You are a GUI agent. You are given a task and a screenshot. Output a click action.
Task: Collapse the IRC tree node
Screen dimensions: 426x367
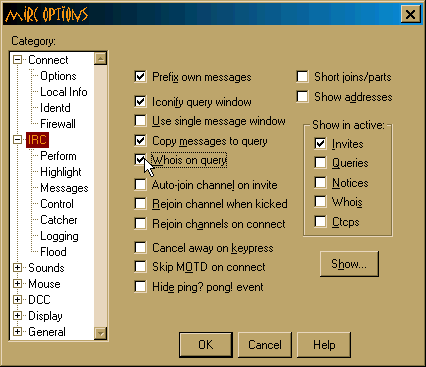17,140
